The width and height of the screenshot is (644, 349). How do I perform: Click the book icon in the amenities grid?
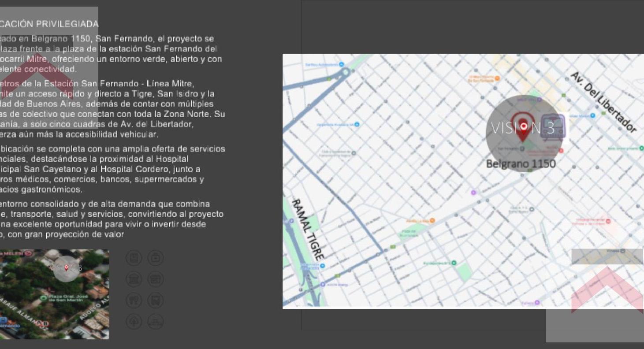(x=134, y=258)
